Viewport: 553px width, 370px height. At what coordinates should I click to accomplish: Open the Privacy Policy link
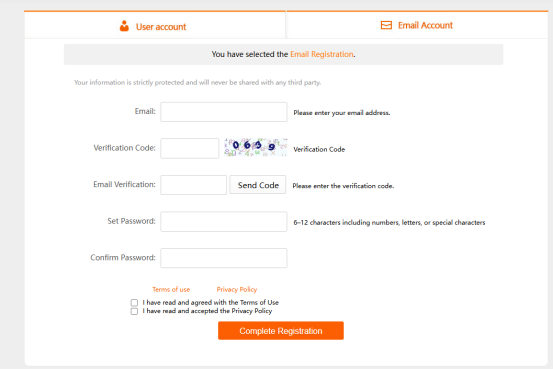(x=237, y=290)
